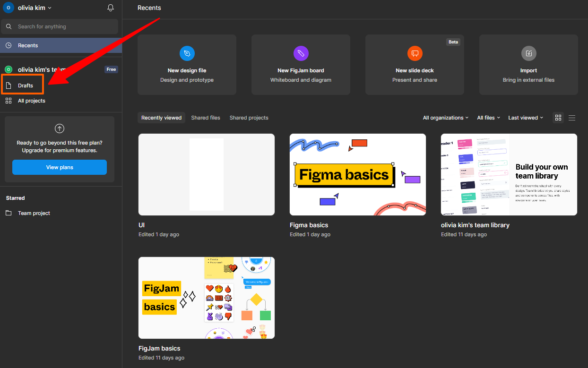Click olivia kim's team library title

coord(475,225)
